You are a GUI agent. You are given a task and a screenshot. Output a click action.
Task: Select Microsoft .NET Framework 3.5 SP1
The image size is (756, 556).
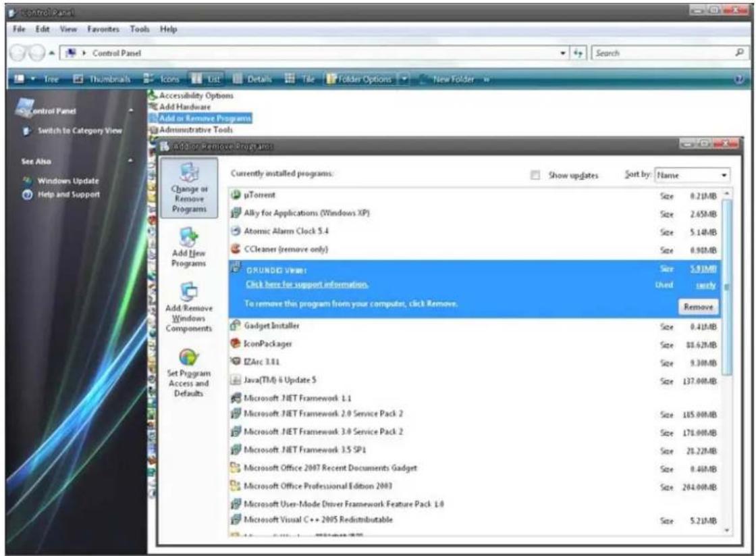tap(475, 450)
